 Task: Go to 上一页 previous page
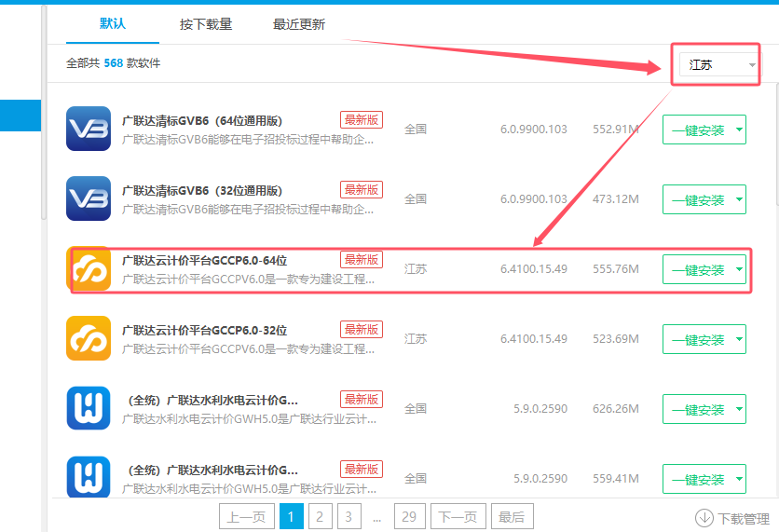[x=246, y=516]
